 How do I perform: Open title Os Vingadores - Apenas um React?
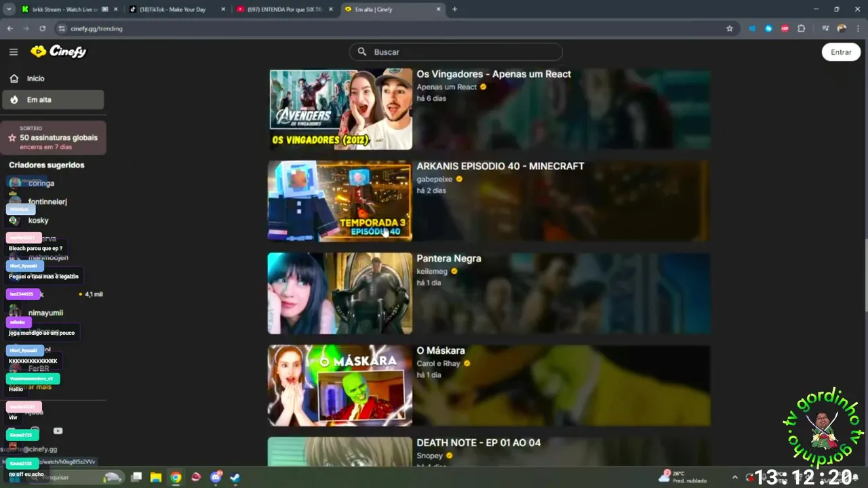(494, 74)
